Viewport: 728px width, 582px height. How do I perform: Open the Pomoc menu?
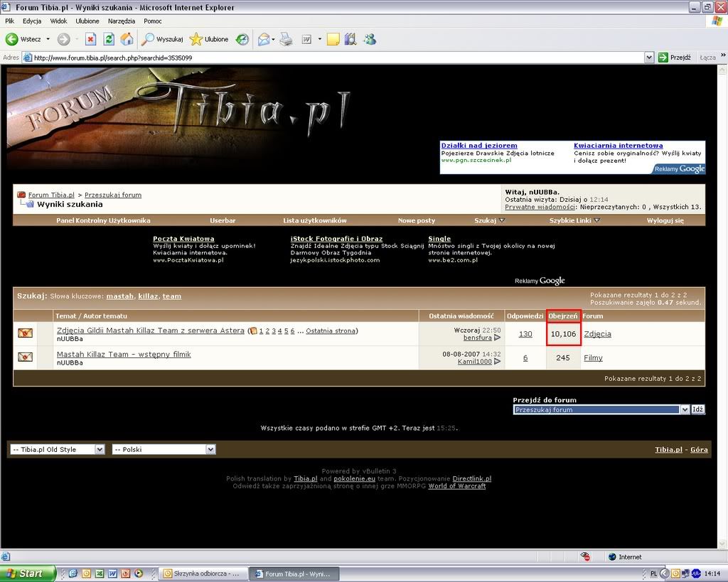tap(153, 21)
